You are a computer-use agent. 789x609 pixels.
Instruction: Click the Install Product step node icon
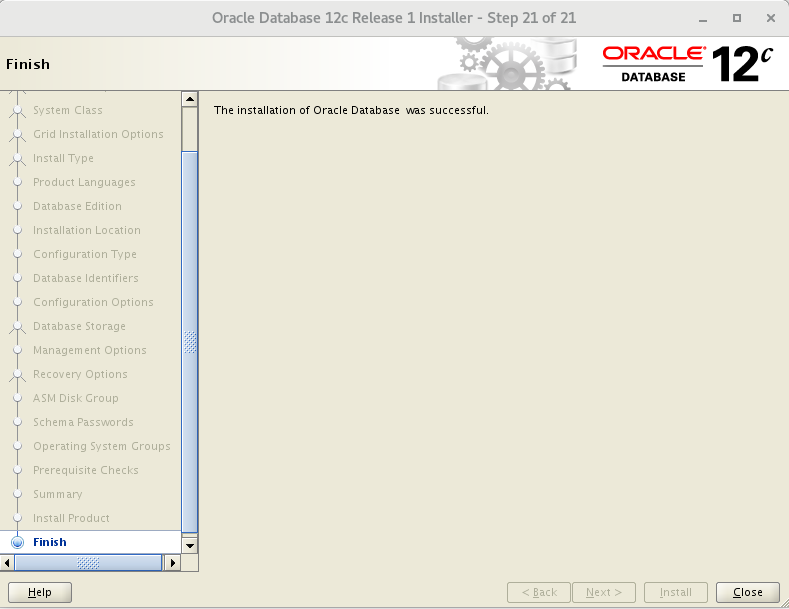click(x=18, y=518)
